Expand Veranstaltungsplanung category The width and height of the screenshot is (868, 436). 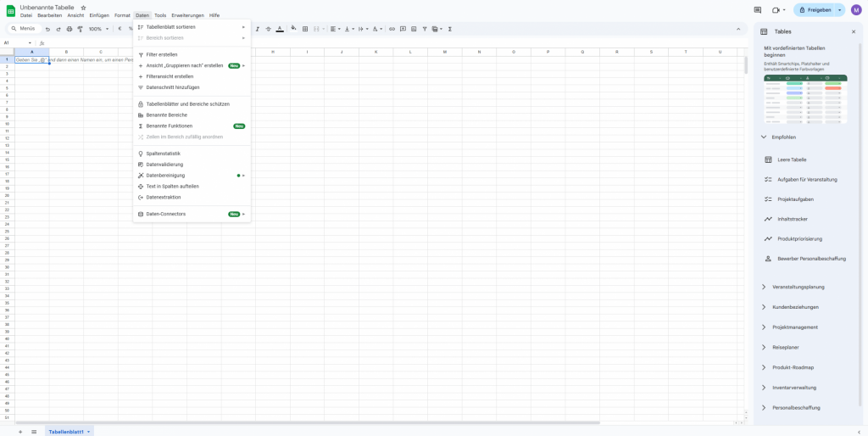tap(764, 287)
